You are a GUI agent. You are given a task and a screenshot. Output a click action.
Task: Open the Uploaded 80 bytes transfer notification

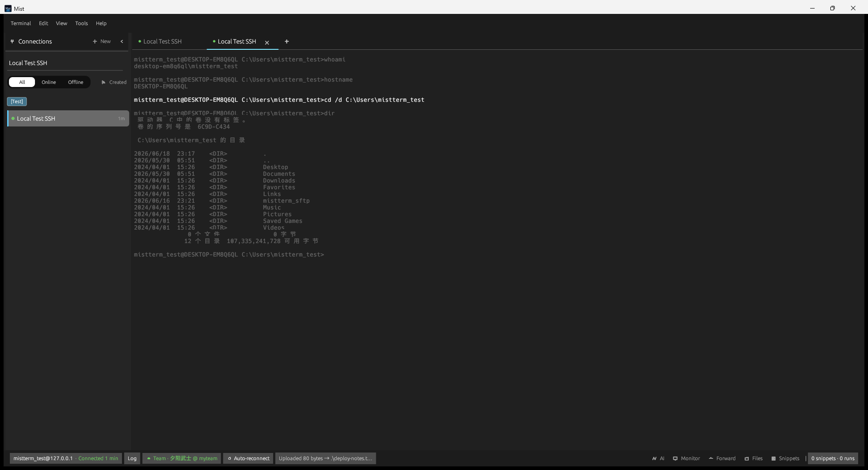point(325,458)
